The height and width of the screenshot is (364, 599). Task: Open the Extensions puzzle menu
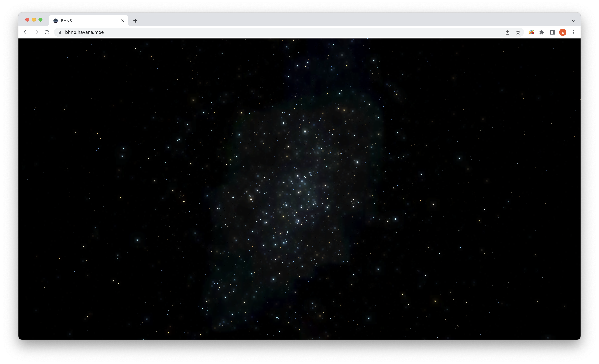pos(542,32)
